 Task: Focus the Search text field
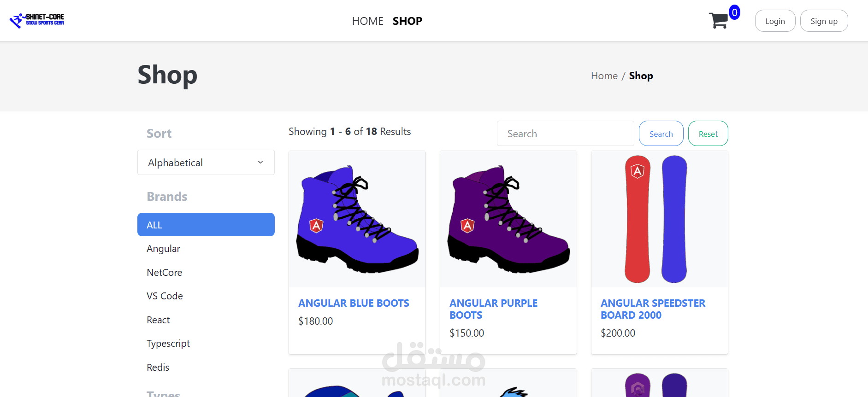click(565, 134)
